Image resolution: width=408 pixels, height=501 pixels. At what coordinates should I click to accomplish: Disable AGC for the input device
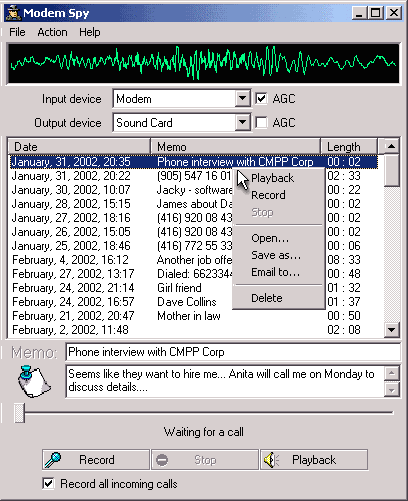click(261, 98)
